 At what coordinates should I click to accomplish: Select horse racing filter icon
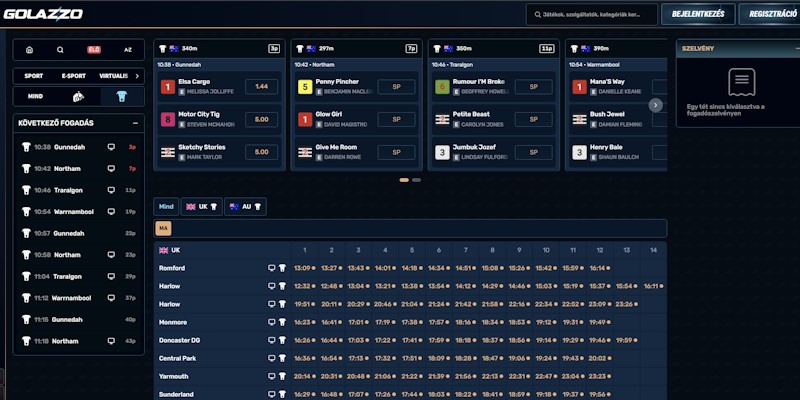pos(79,96)
